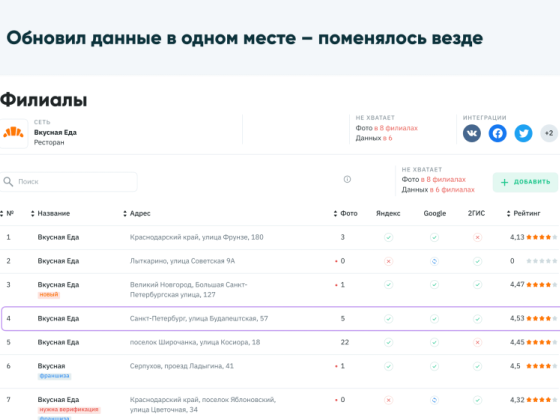This screenshot has height=420, width=560.
Task: Click Яндекс red cross in row 7
Action: 389,400
